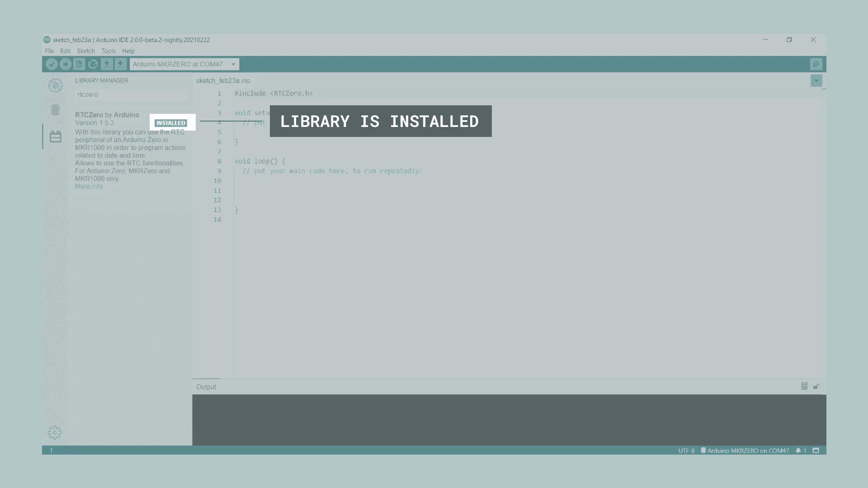Viewport: 868px width, 488px height.
Task: Open the File menu
Action: click(49, 51)
